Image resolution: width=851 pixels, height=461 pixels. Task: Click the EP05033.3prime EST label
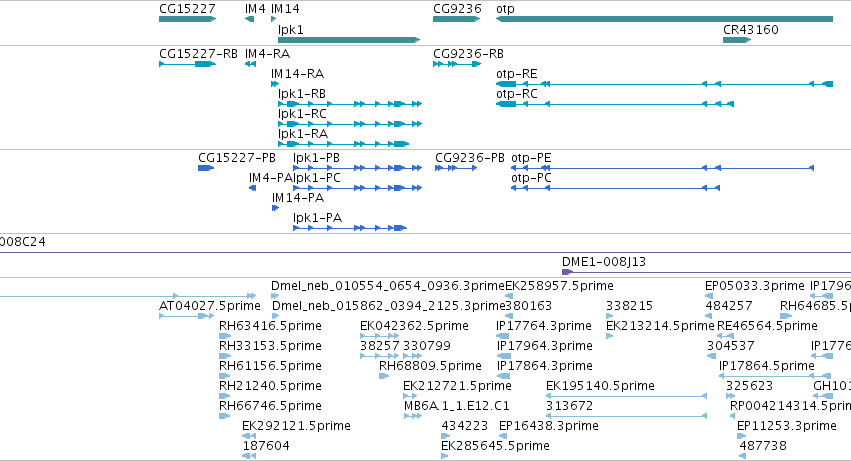pos(755,286)
